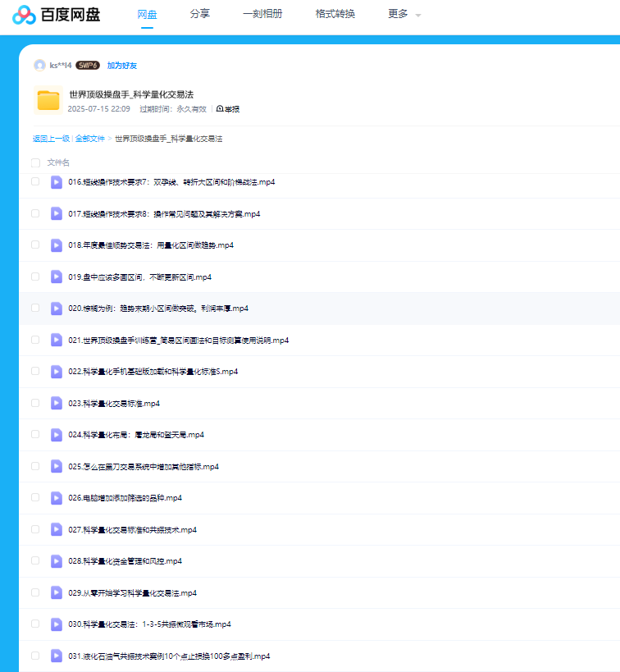620x672 pixels.
Task: Click the 举报 report icon
Action: tap(220, 109)
